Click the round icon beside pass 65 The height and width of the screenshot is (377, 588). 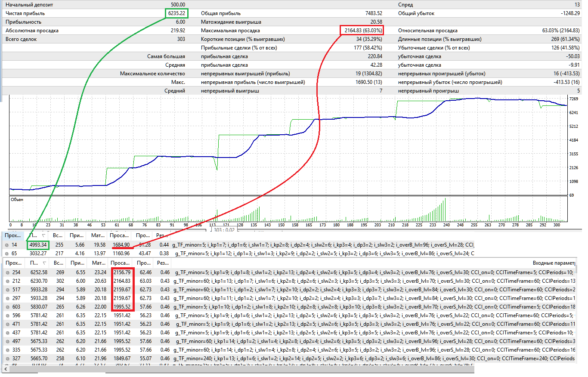[6, 253]
